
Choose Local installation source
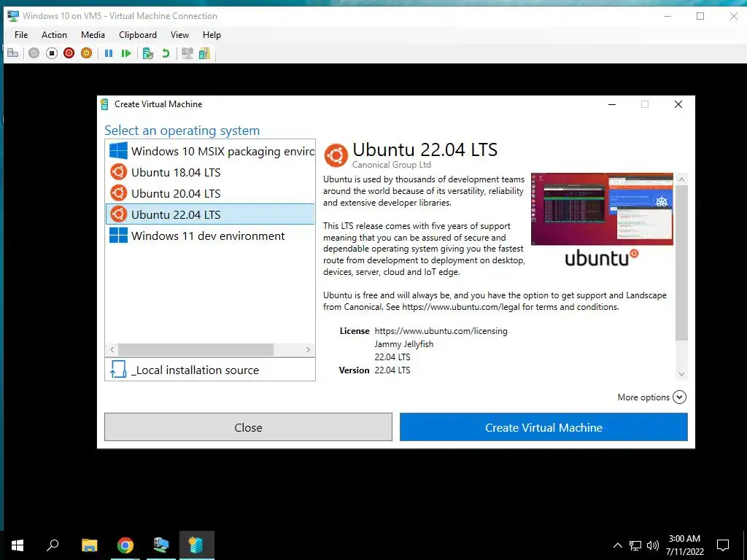pyautogui.click(x=210, y=370)
